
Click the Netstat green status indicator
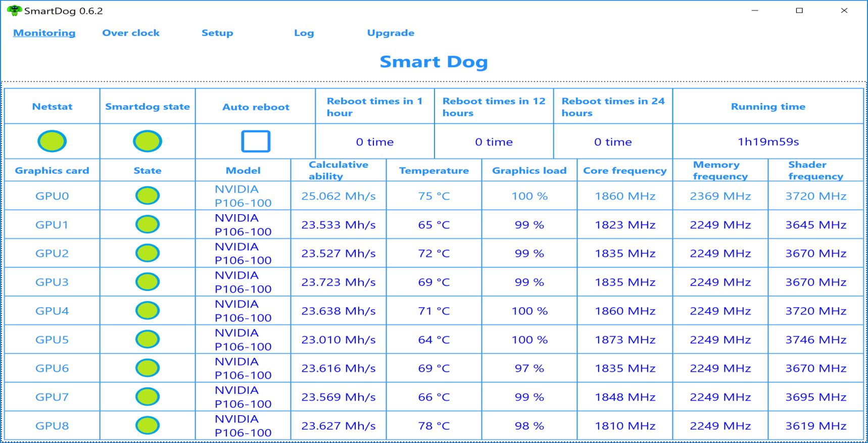pyautogui.click(x=52, y=141)
